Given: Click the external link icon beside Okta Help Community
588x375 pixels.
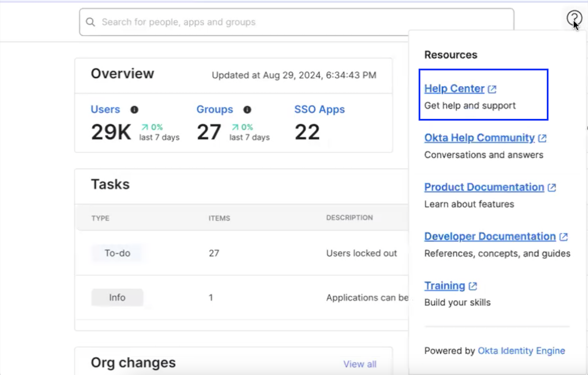Looking at the screenshot, I should 542,138.
